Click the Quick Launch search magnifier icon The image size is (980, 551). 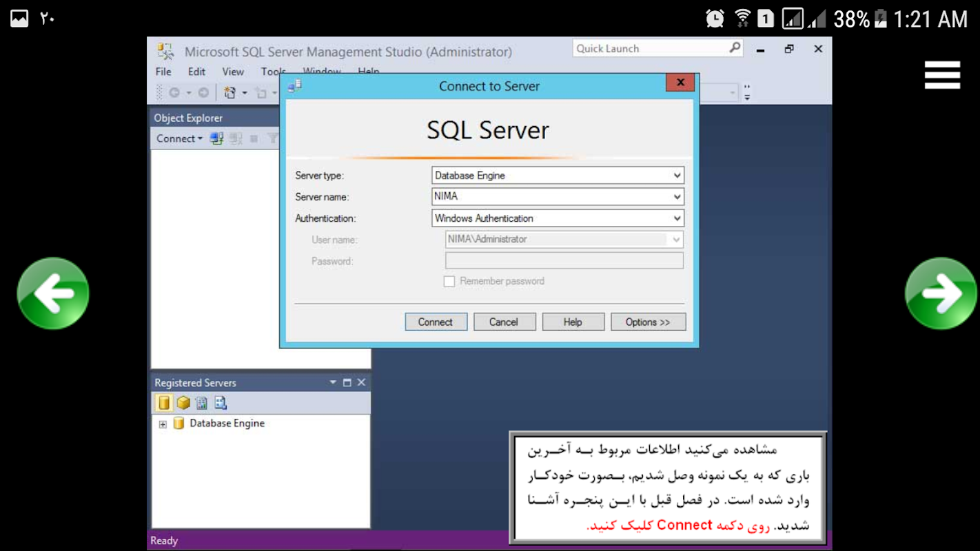(x=735, y=48)
